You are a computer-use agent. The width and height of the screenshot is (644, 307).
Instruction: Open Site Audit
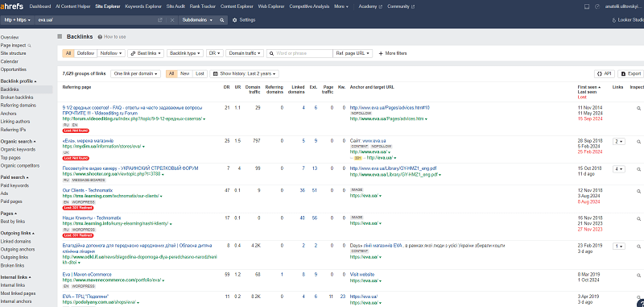pyautogui.click(x=175, y=6)
